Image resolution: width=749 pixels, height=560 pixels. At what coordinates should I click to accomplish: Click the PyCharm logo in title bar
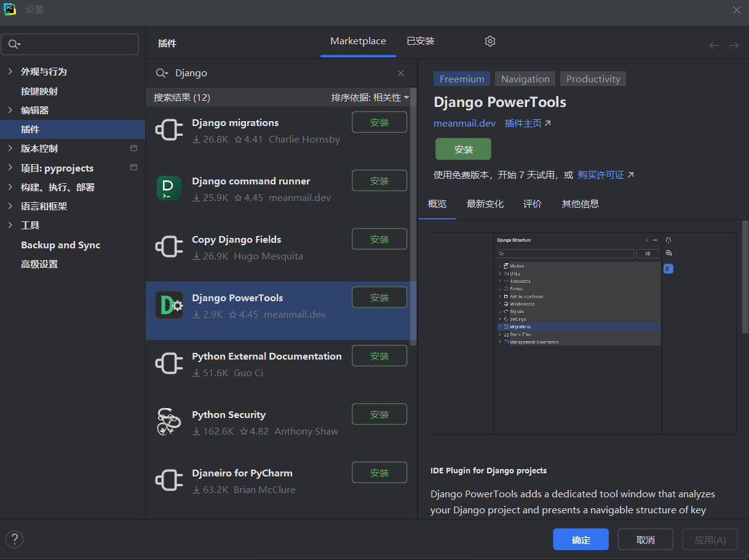click(x=10, y=10)
